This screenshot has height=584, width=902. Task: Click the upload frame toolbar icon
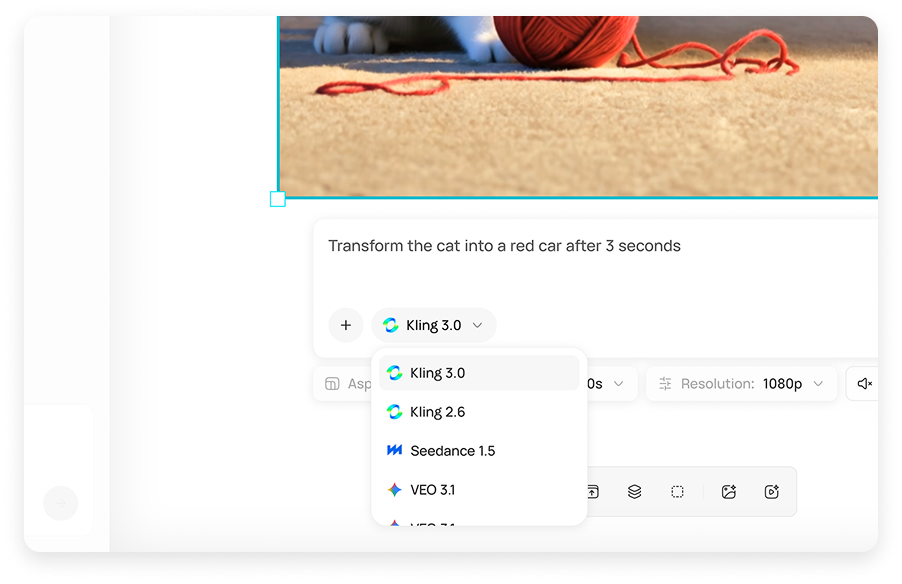[592, 492]
